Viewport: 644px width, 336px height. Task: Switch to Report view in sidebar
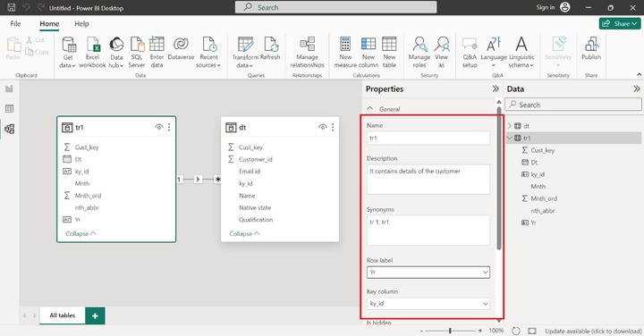(9, 88)
